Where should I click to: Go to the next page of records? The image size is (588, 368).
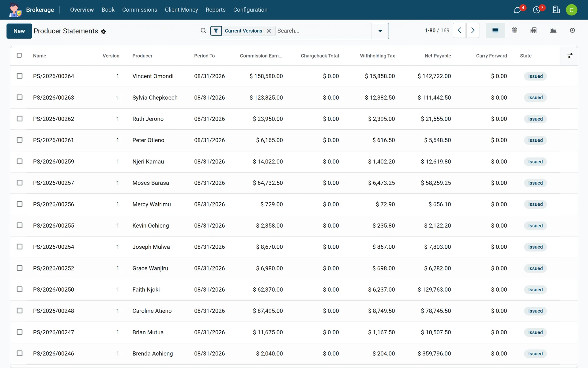[473, 30]
